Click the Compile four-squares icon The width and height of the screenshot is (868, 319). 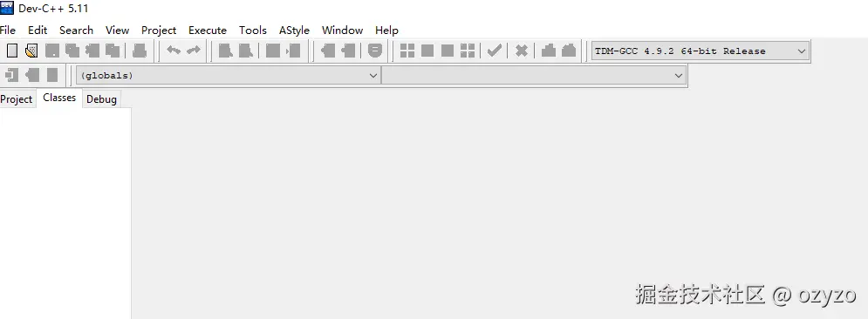point(407,51)
